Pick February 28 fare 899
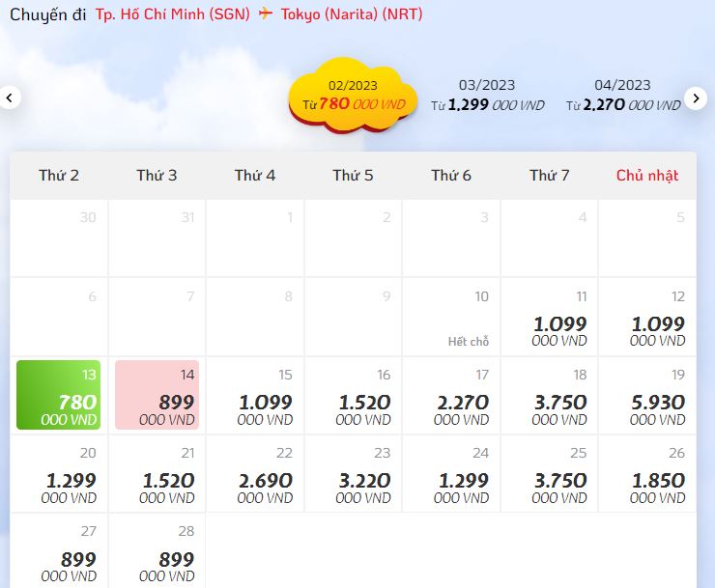This screenshot has height=588, width=715. (x=157, y=551)
